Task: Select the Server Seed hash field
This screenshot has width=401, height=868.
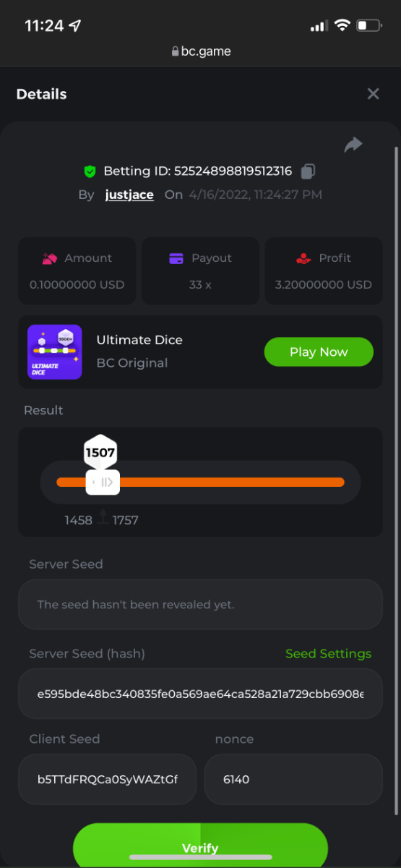Action: pos(200,694)
